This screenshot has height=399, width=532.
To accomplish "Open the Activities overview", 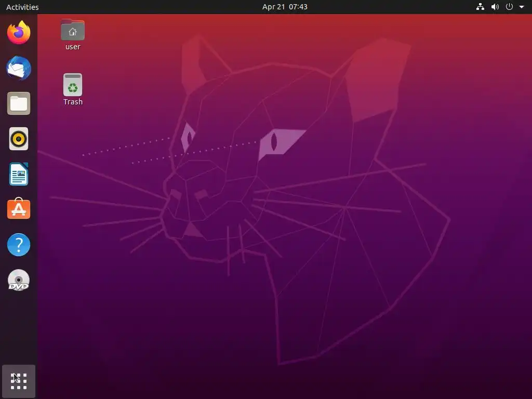I will point(22,7).
